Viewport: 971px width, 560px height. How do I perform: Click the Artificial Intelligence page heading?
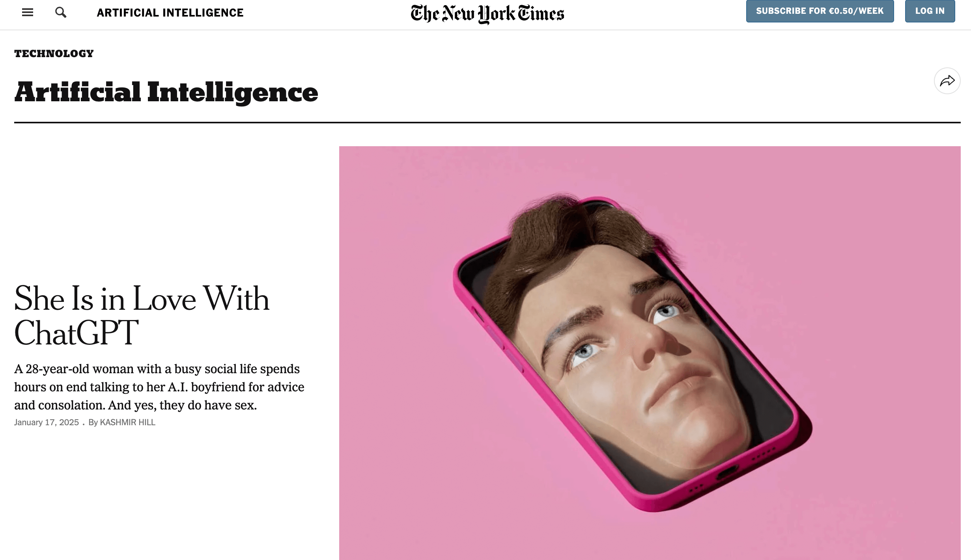click(166, 92)
